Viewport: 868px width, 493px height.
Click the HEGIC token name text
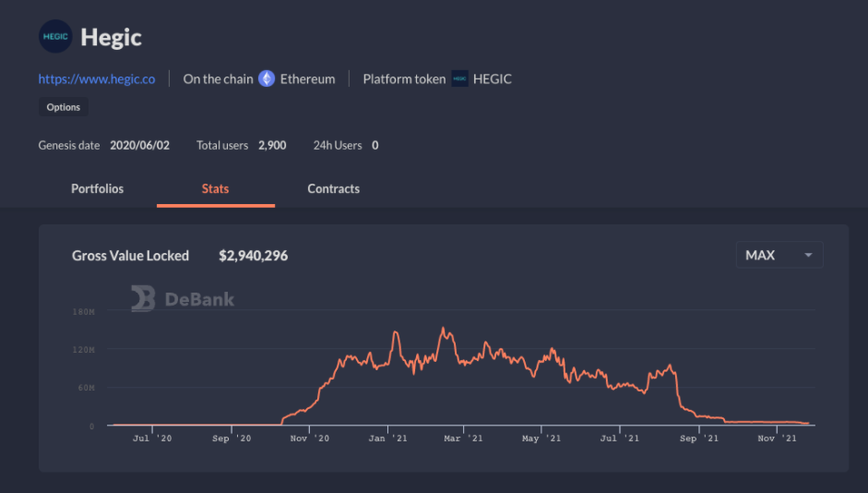[492, 78]
